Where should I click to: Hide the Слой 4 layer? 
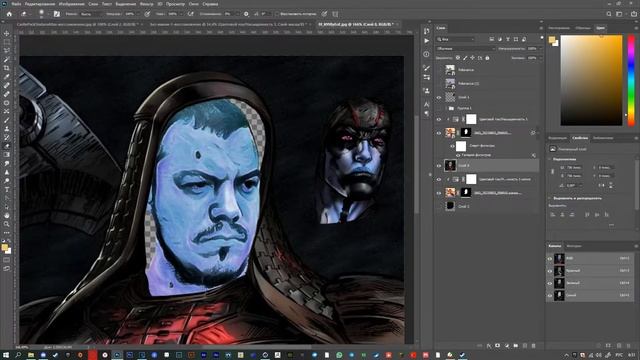pos(439,166)
